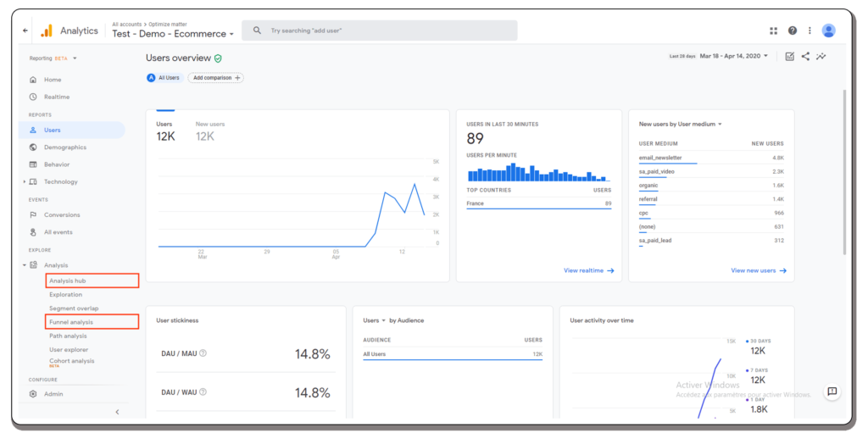Viewport: 868px width, 439px height.
Task: Click the DAU / WAU help icon
Action: [203, 392]
